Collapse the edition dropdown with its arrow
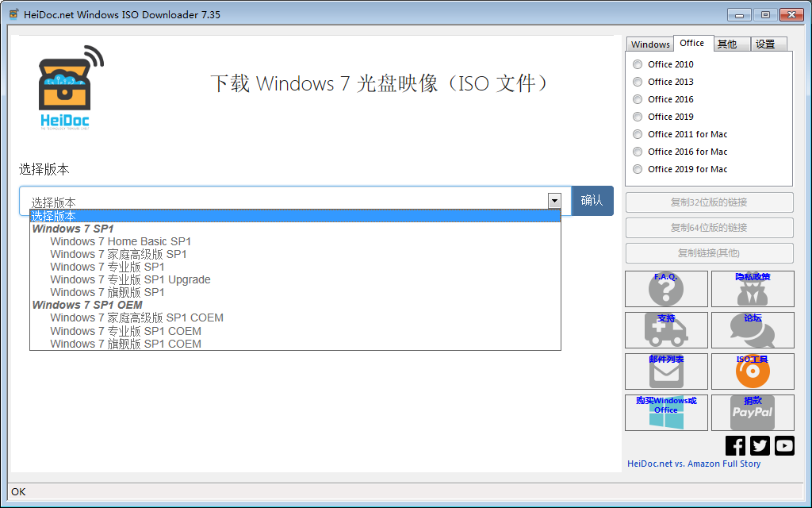 coord(554,201)
